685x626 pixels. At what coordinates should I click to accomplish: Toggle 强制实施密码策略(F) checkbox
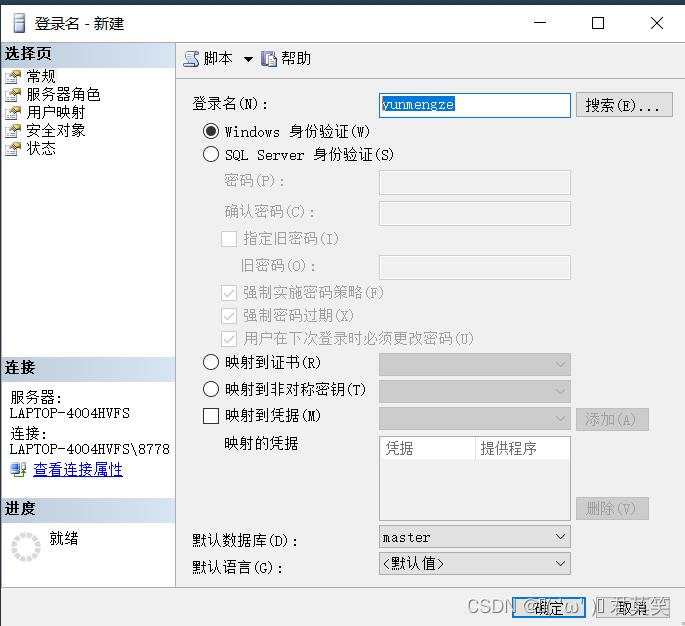tap(229, 293)
